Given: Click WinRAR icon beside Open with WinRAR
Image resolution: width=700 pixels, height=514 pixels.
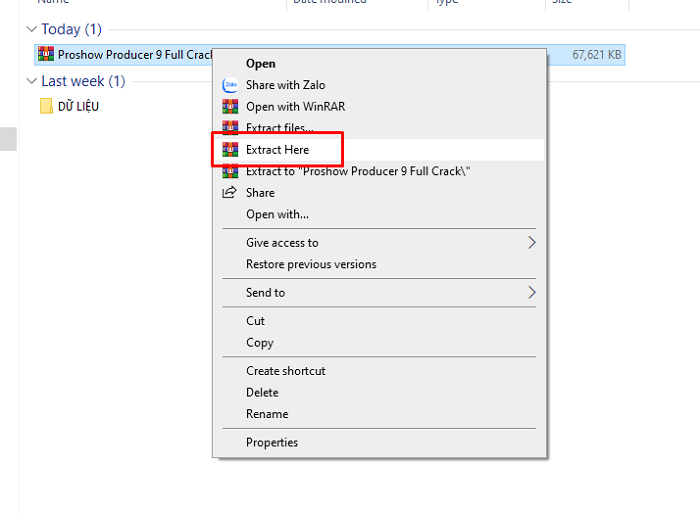Looking at the screenshot, I should click(230, 106).
